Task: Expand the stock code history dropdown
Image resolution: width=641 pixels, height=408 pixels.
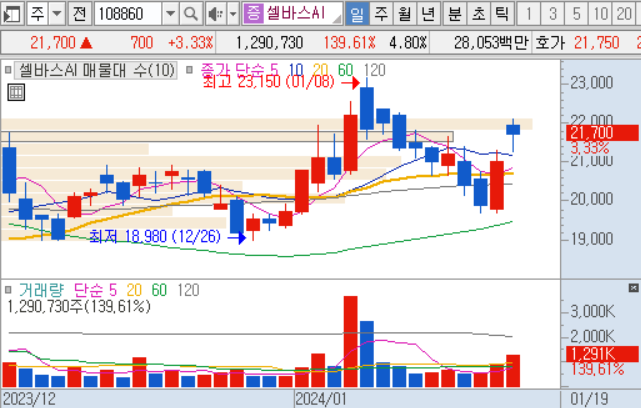Action: [x=170, y=14]
